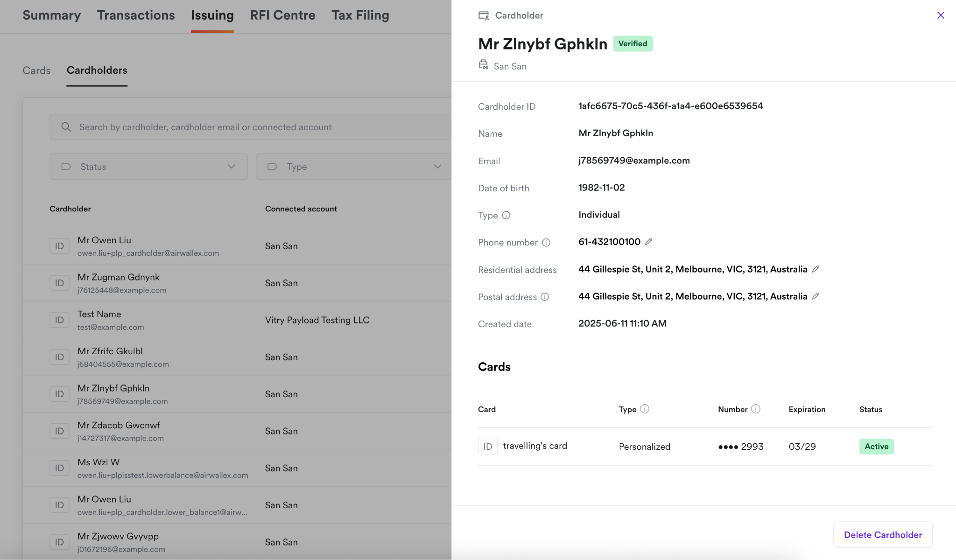Viewport: 956px width, 560px height.
Task: Click info icon in cards Type header
Action: click(645, 409)
